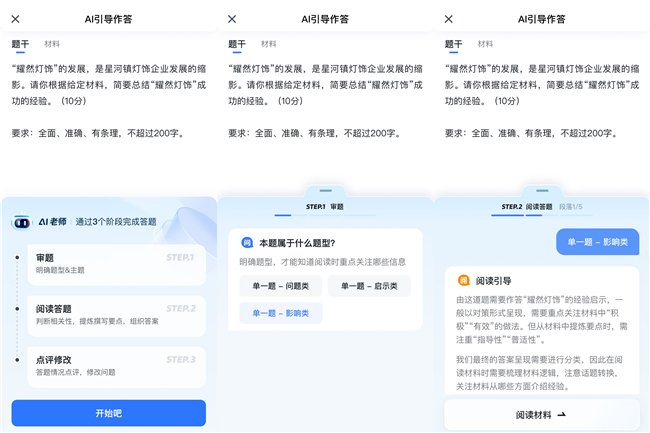Click the middle screen panel drag handle

click(326, 191)
